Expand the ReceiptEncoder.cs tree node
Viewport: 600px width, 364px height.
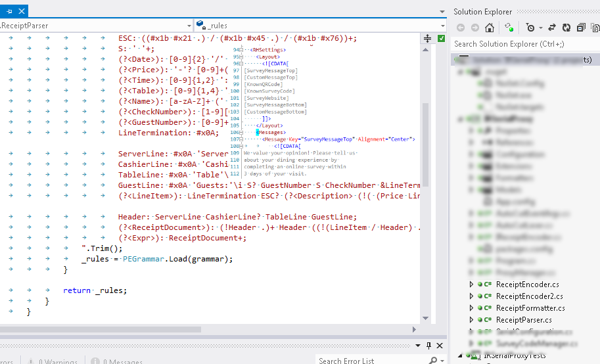[x=471, y=284]
